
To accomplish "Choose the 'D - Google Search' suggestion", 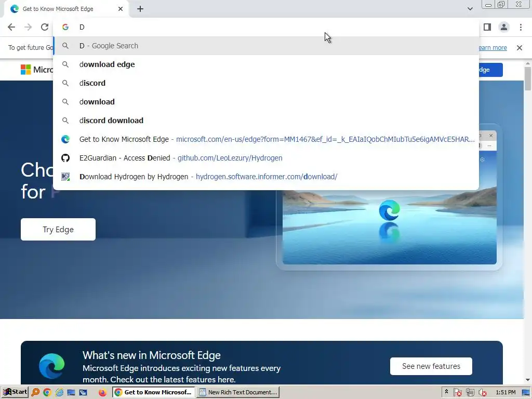I will pyautogui.click(x=266, y=46).
